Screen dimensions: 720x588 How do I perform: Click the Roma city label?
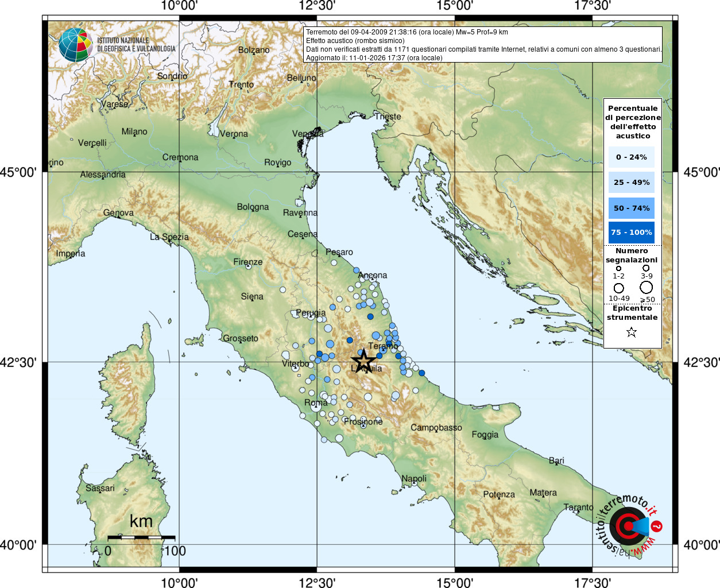pos(316,403)
